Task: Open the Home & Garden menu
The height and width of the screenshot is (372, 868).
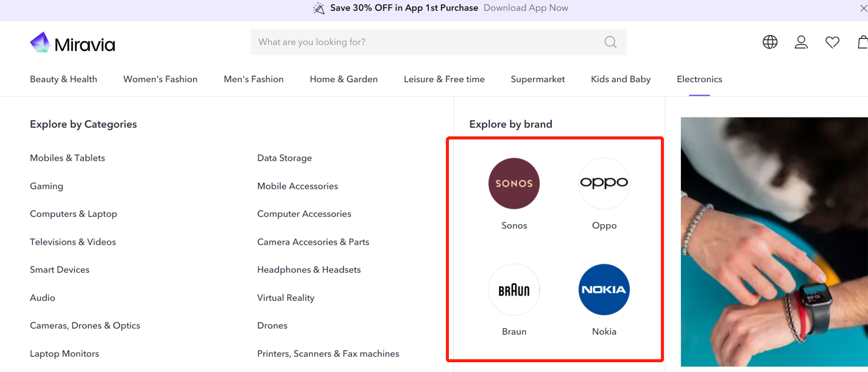Action: click(x=344, y=79)
